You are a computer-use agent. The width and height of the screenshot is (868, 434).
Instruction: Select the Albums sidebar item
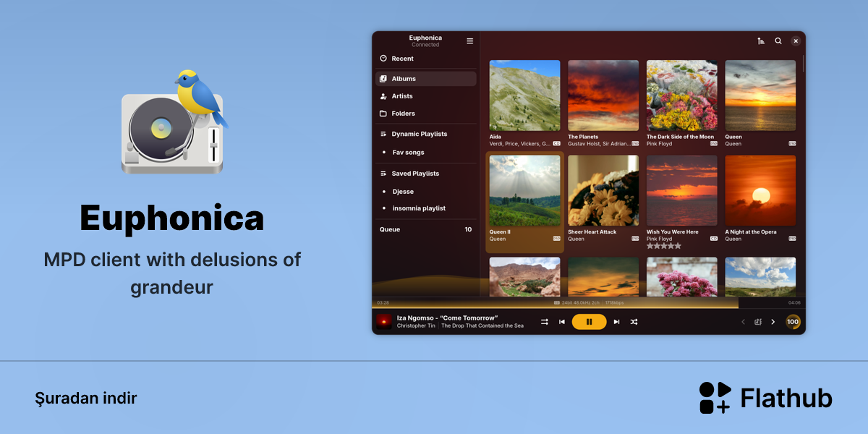426,79
